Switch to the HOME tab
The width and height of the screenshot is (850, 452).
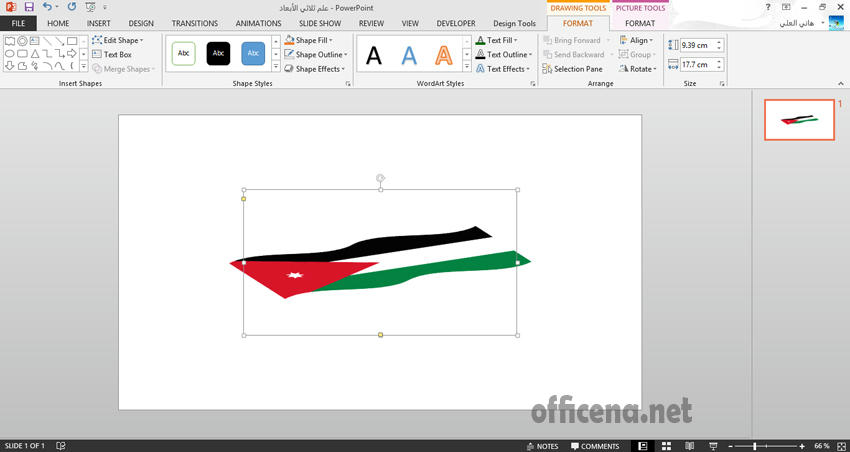click(58, 23)
